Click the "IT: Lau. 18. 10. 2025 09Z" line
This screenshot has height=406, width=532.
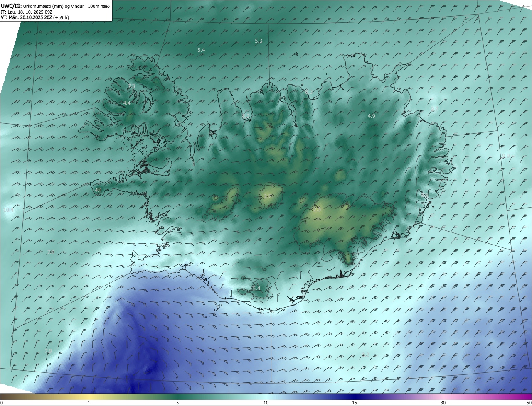(27, 12)
